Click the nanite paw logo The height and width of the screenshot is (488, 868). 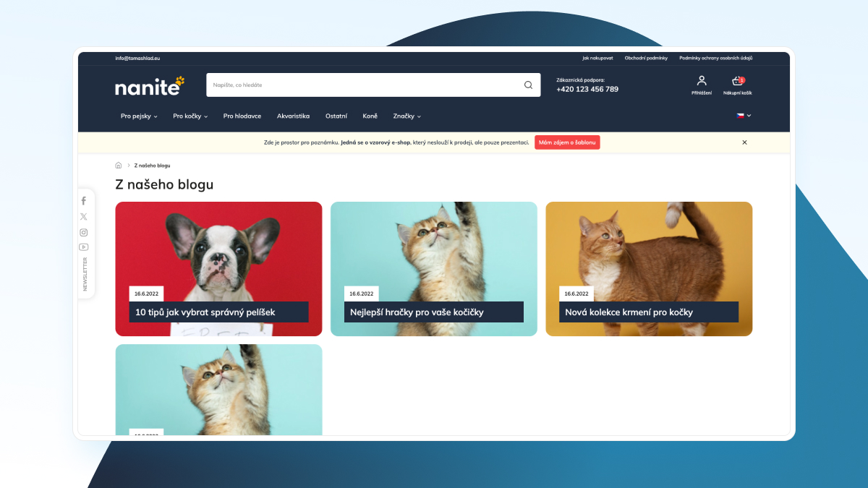click(150, 85)
